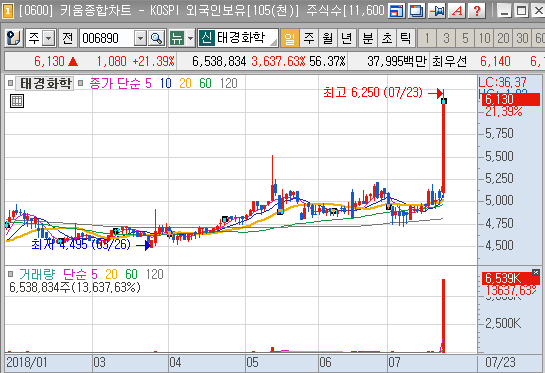545x373 pixels.
Task: Select the 일 daily chart tab
Action: 289,38
